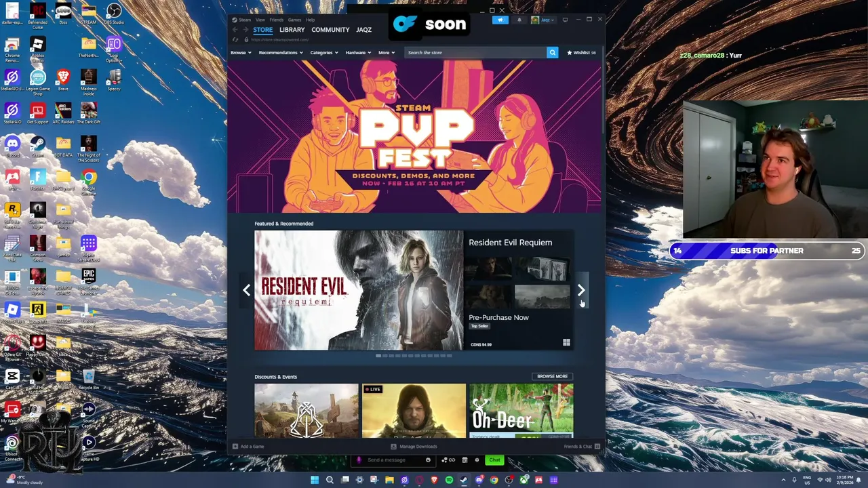Click the Resident Evil Requiem title text
This screenshot has width=868, height=488.
(x=510, y=243)
